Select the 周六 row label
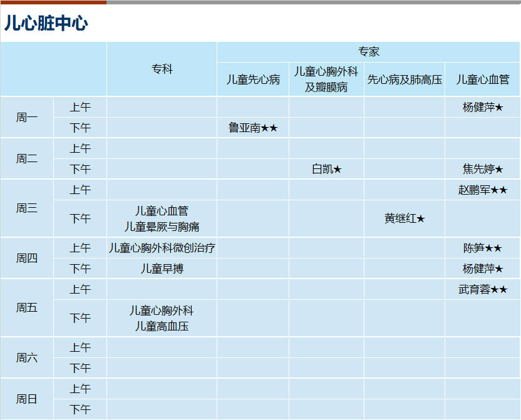521x420 pixels. click(x=26, y=357)
